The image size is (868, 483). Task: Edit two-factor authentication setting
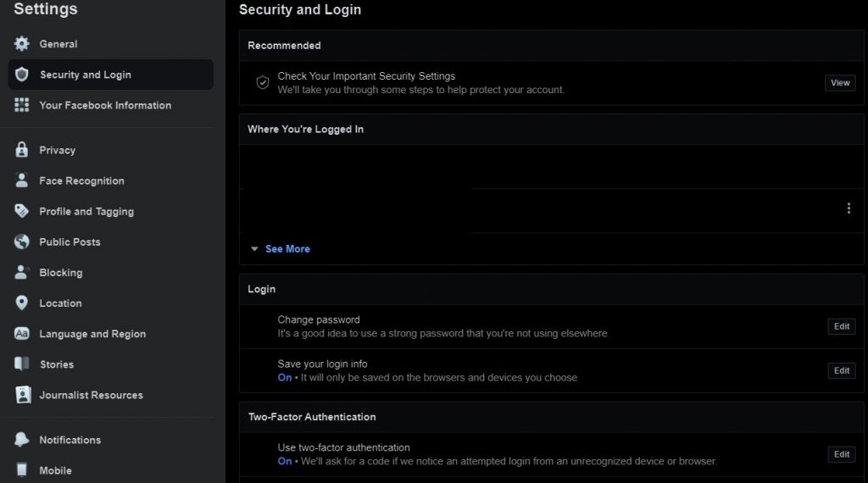tap(842, 454)
